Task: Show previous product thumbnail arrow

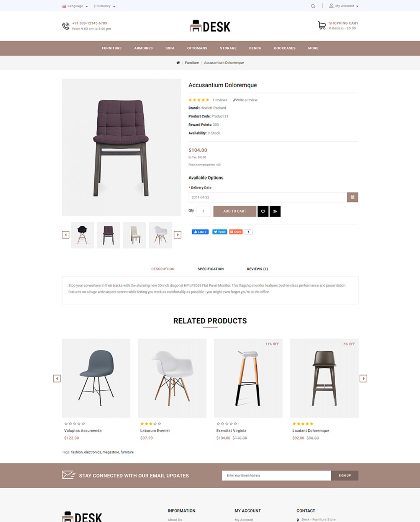Action: [66, 235]
